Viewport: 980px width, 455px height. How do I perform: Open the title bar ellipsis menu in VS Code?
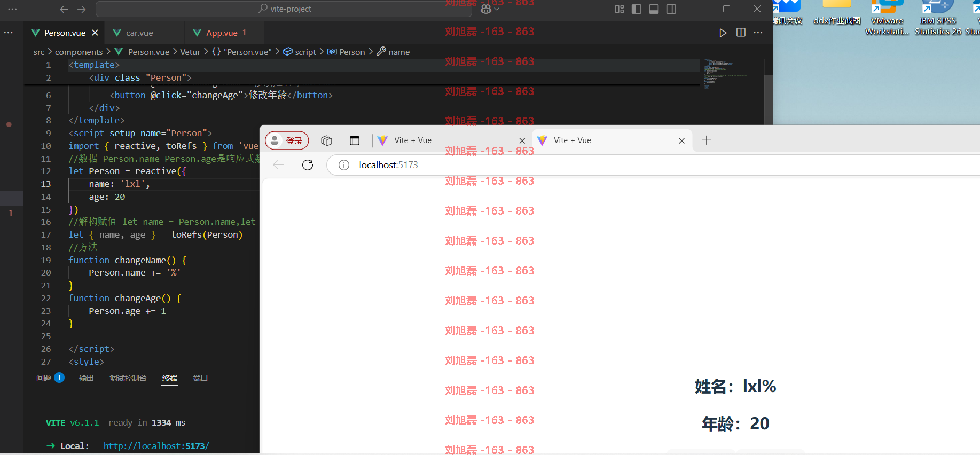pyautogui.click(x=13, y=9)
